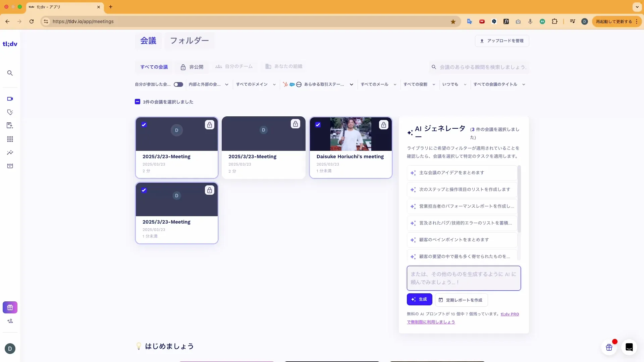Click the browser address bar URL
Screen dimensions: 644x362
[x=83, y=21]
